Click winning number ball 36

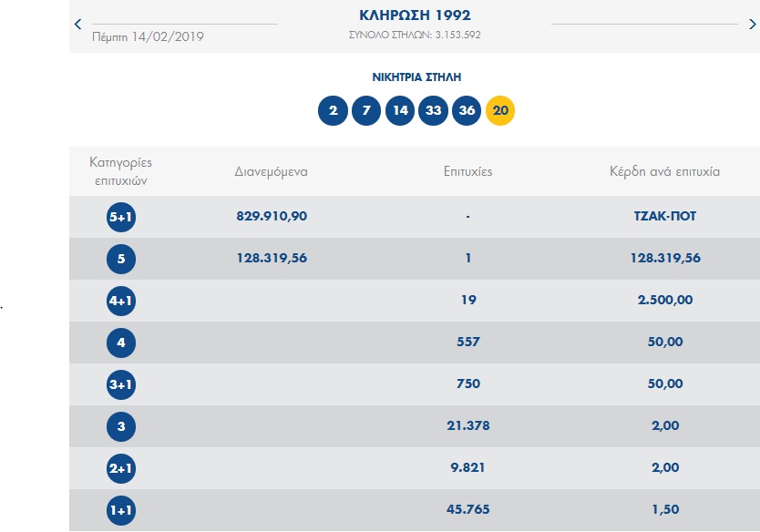pyautogui.click(x=467, y=111)
